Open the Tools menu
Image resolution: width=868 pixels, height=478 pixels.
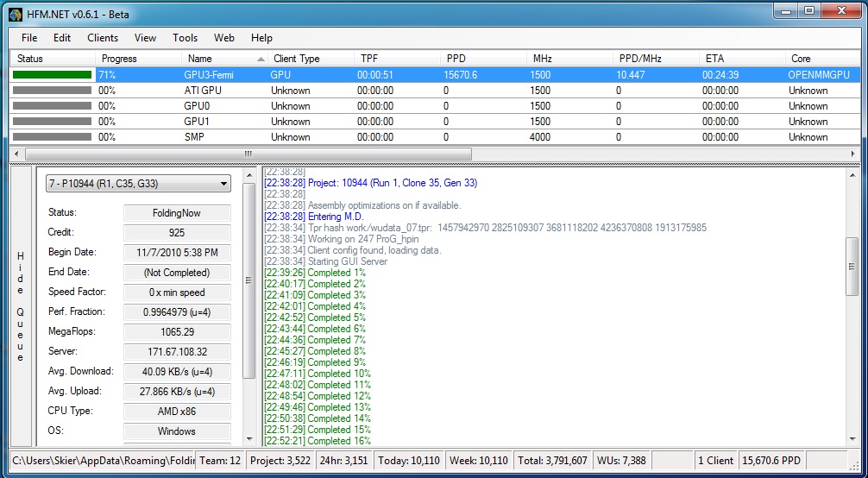click(185, 38)
